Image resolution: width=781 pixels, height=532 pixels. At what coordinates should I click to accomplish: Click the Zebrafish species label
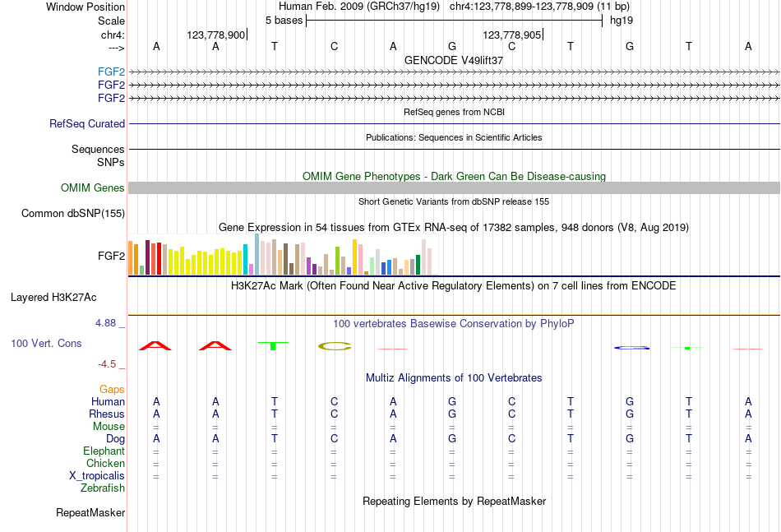[x=103, y=488]
